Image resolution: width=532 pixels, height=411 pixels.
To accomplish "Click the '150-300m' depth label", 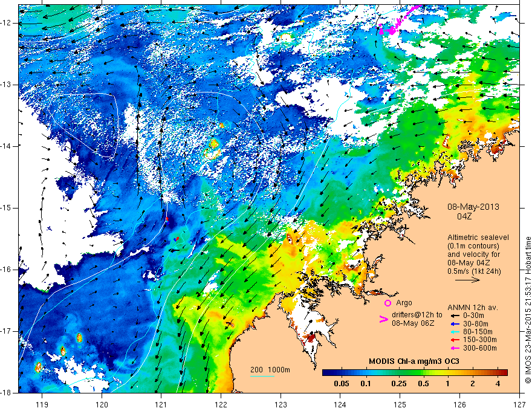I will click(480, 340).
